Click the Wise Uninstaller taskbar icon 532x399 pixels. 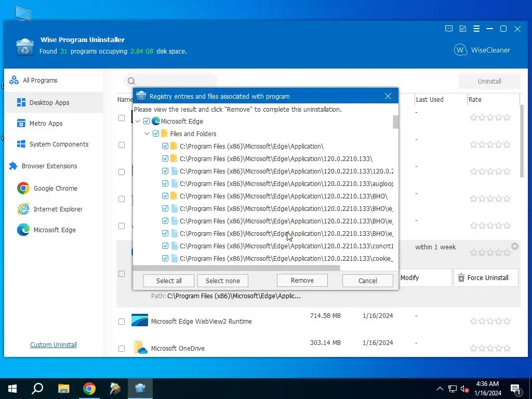coord(140,389)
